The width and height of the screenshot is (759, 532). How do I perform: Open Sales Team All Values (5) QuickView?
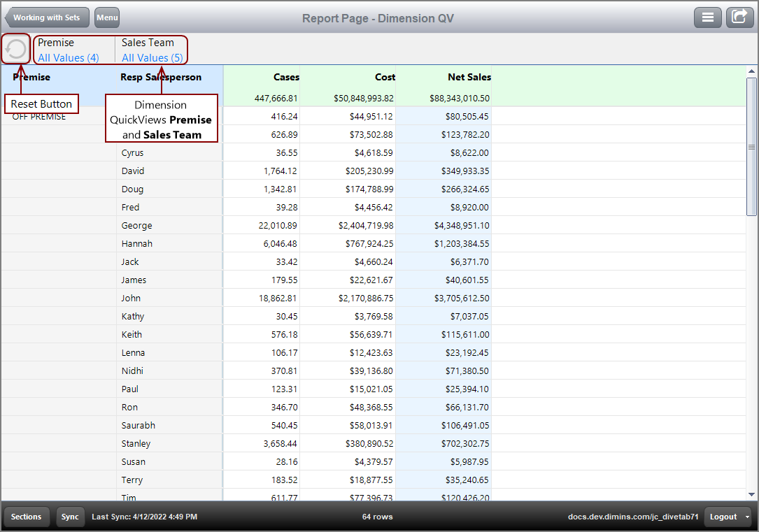tap(152, 58)
